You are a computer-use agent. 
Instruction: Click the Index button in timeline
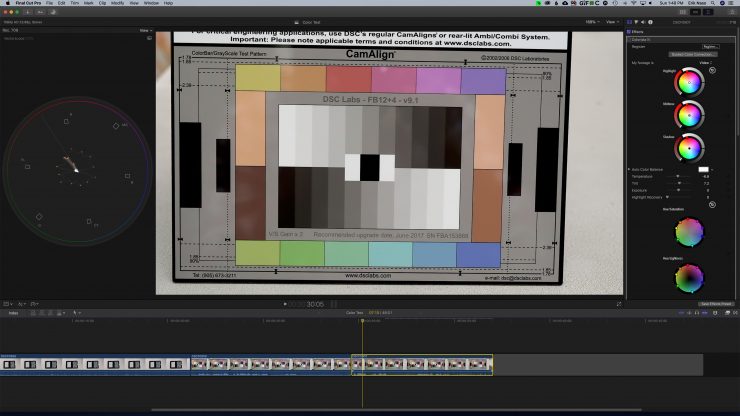tap(14, 312)
